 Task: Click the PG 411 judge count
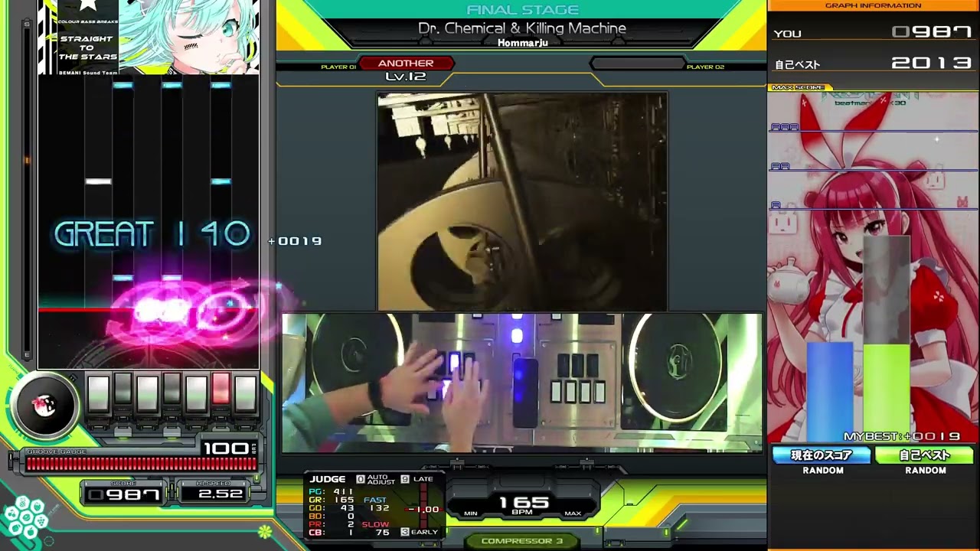tap(331, 492)
